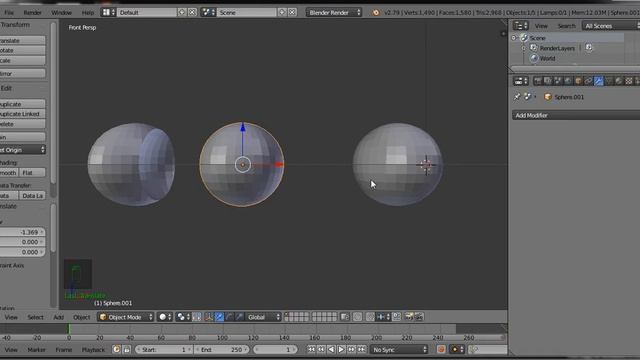The width and height of the screenshot is (640, 360).
Task: Open the Help menu
Action: click(87, 13)
